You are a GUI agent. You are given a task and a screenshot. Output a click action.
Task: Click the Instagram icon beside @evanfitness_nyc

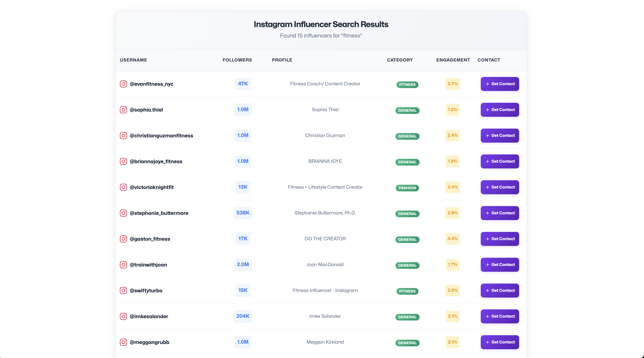(x=123, y=84)
